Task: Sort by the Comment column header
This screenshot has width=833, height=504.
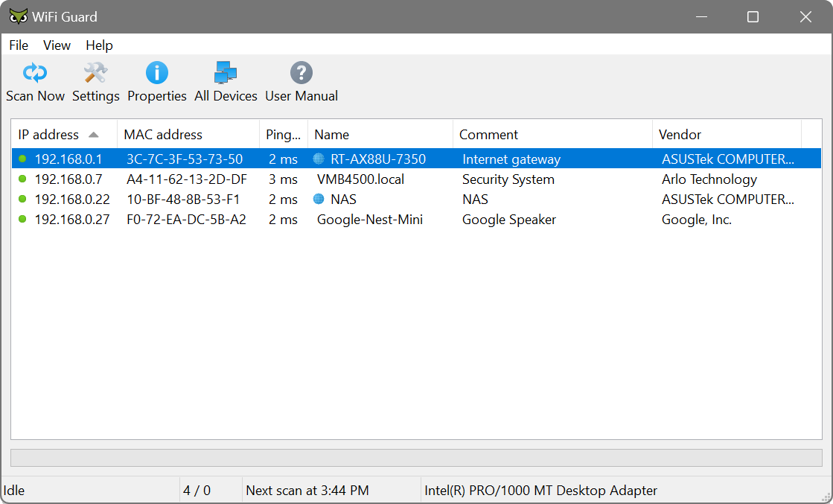Action: [552, 134]
